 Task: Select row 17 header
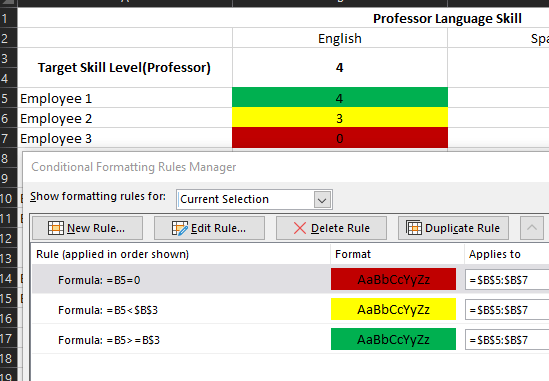pos(8,338)
